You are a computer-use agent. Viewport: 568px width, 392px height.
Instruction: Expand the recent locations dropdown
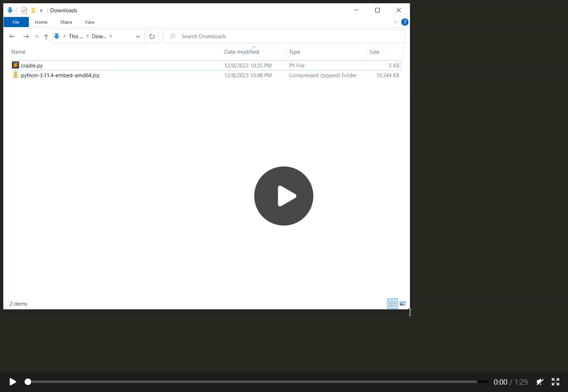(37, 36)
